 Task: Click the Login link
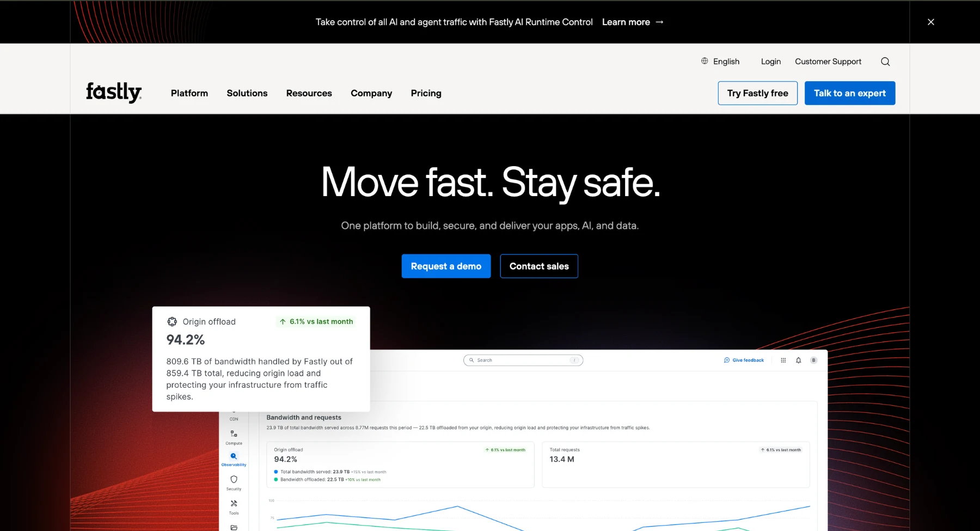[x=771, y=62]
